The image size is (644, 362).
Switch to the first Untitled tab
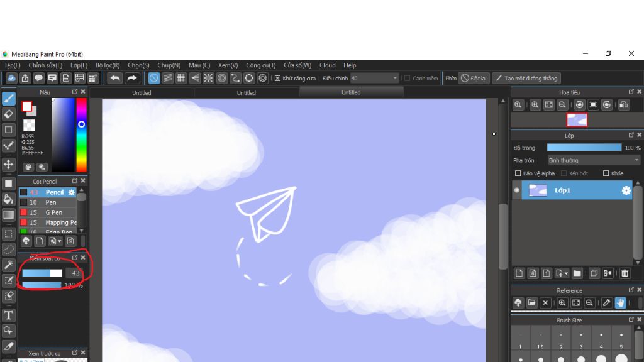point(142,93)
